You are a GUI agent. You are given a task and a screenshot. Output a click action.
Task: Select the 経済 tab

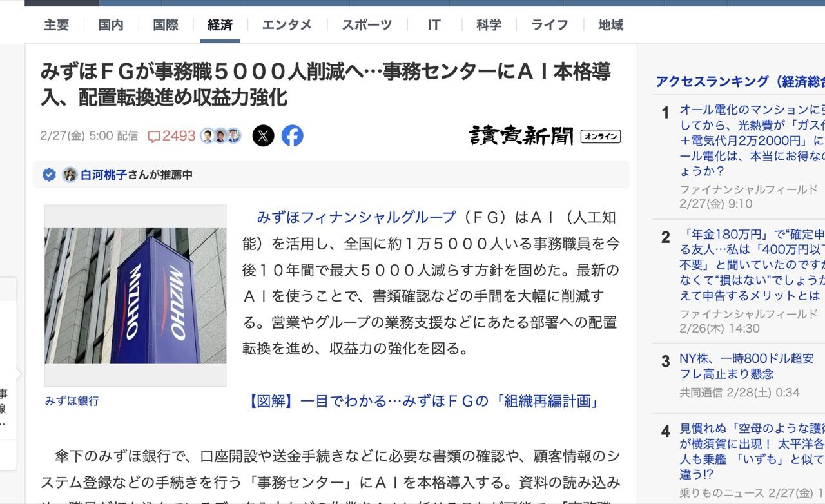click(x=220, y=25)
